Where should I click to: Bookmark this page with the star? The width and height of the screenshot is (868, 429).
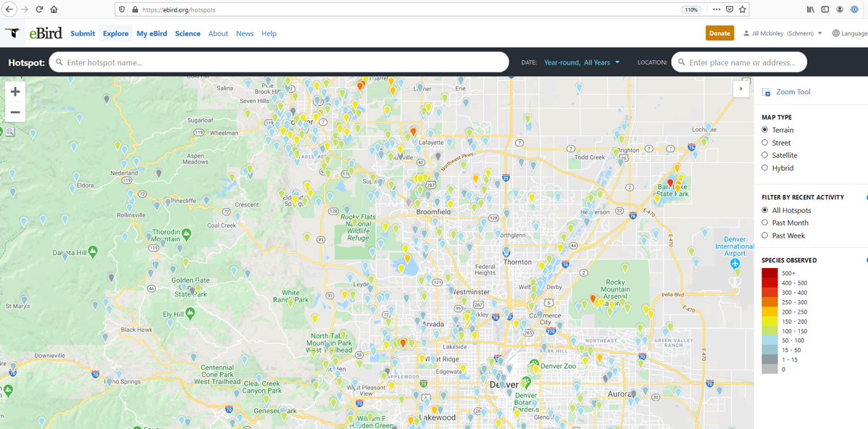pos(743,9)
